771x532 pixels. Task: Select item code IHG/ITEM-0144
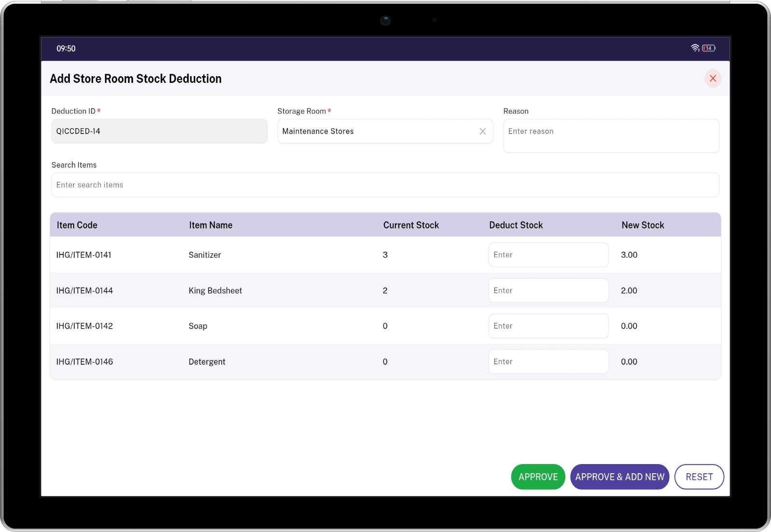84,291
